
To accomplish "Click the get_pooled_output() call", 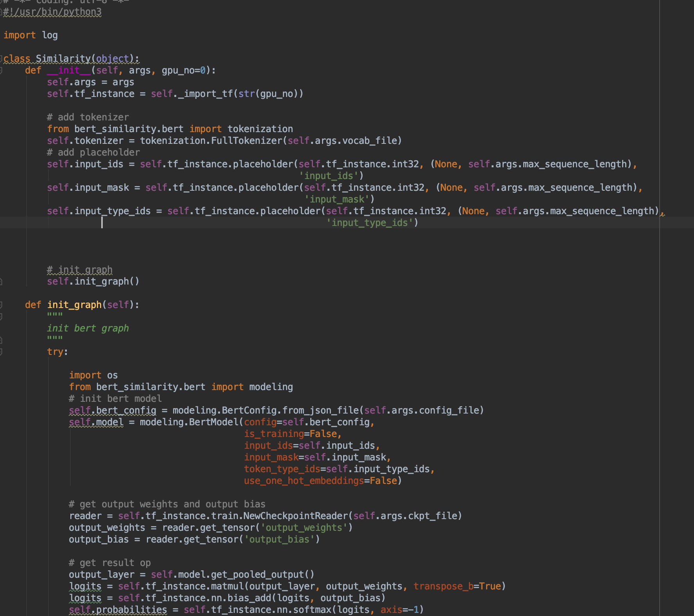I will point(263,575).
